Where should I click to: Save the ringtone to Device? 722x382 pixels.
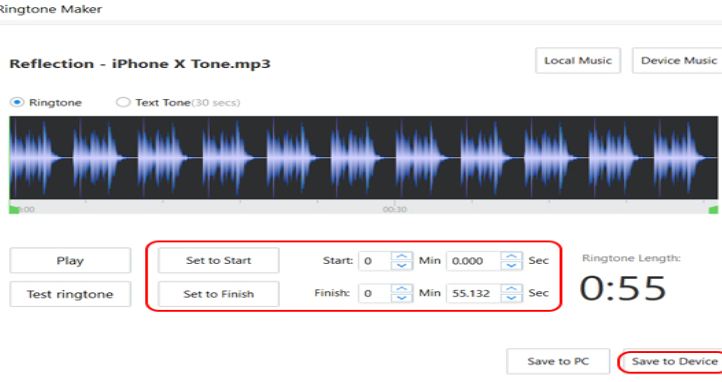coord(672,361)
